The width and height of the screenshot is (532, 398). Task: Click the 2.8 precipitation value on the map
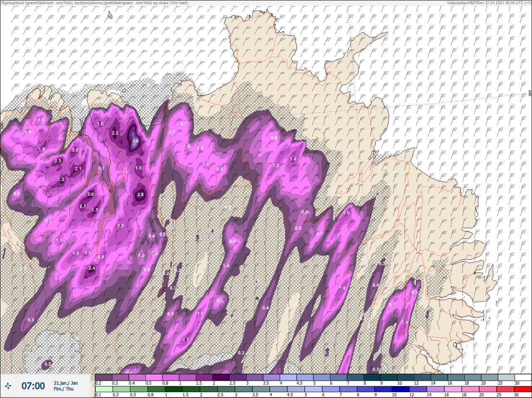(x=140, y=194)
